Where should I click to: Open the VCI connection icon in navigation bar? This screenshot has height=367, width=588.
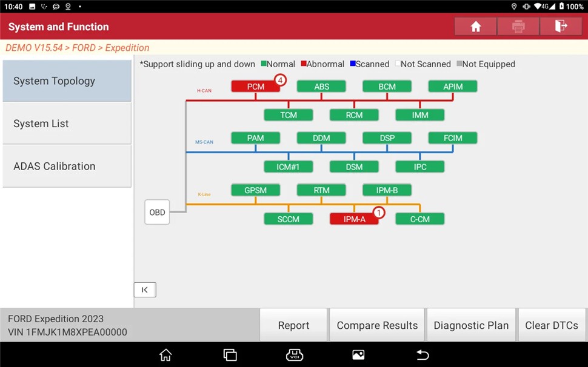[x=295, y=354]
